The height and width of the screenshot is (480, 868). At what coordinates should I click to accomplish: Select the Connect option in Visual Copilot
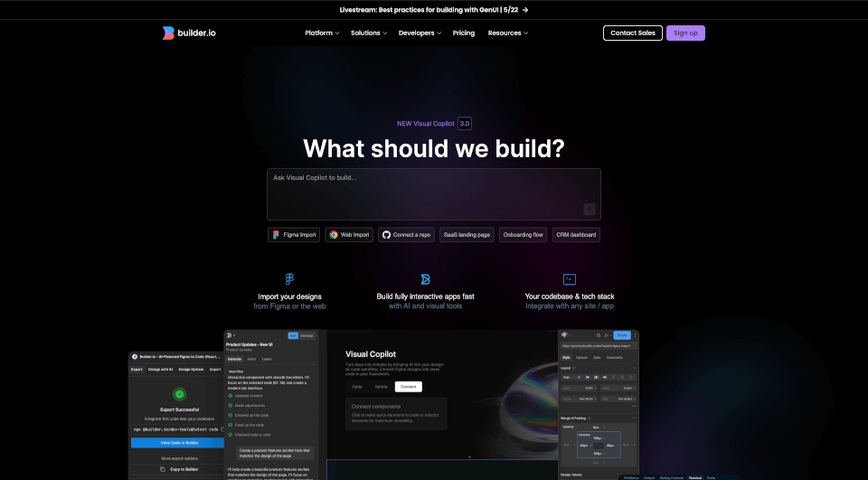pos(409,387)
